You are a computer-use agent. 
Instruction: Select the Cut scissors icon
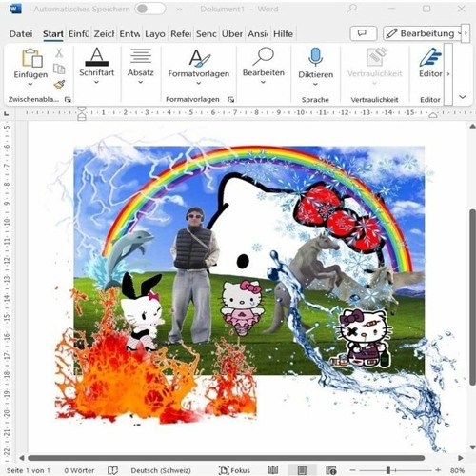(59, 52)
